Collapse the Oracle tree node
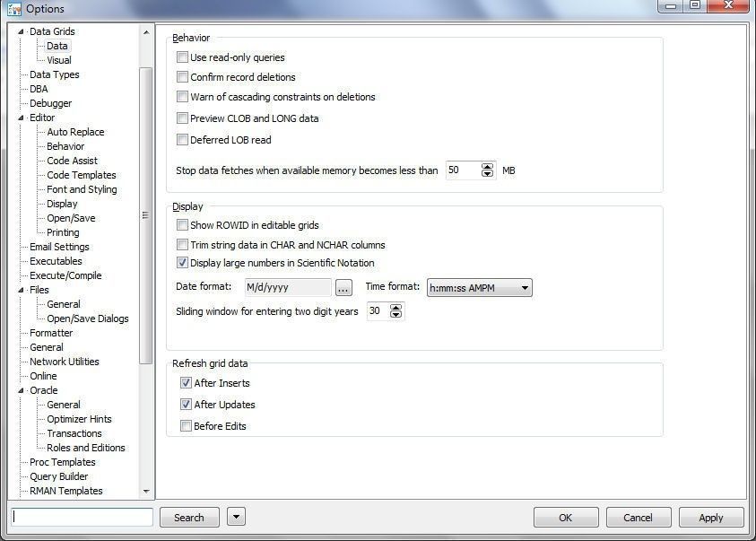Screen dimensions: 756x541 pos(21,390)
